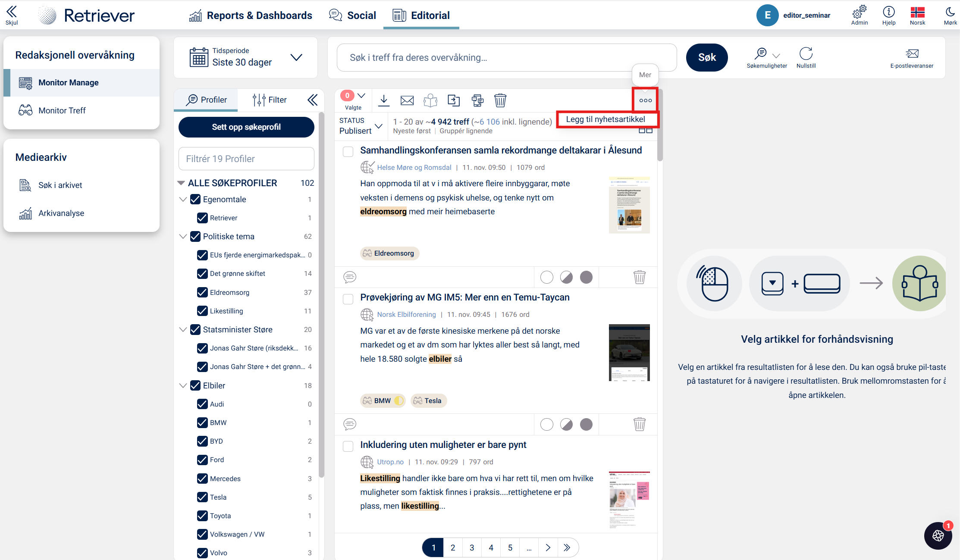Collapse the Politiske tema tree group
Screen dimensions: 960x560
tap(183, 237)
